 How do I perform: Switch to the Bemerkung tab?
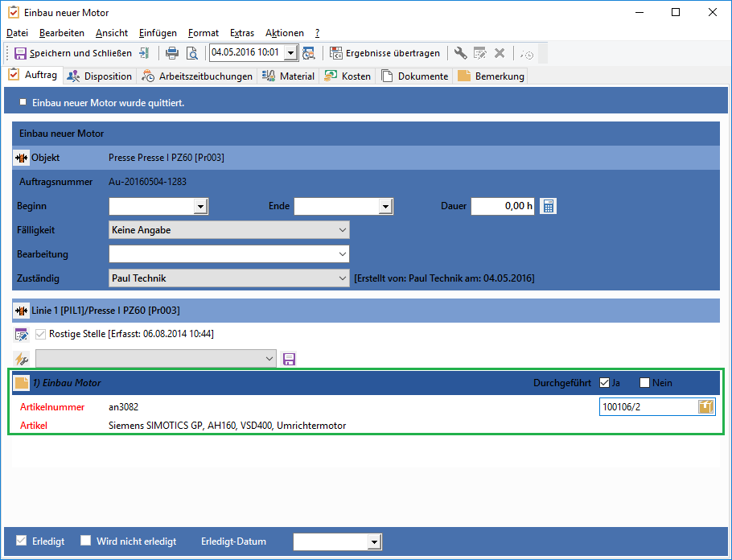[491, 76]
